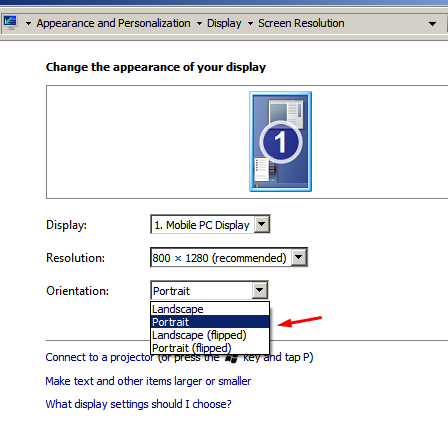Expand the arrow before Display breadcrumb
This screenshot has width=448, height=438.
coord(199,24)
